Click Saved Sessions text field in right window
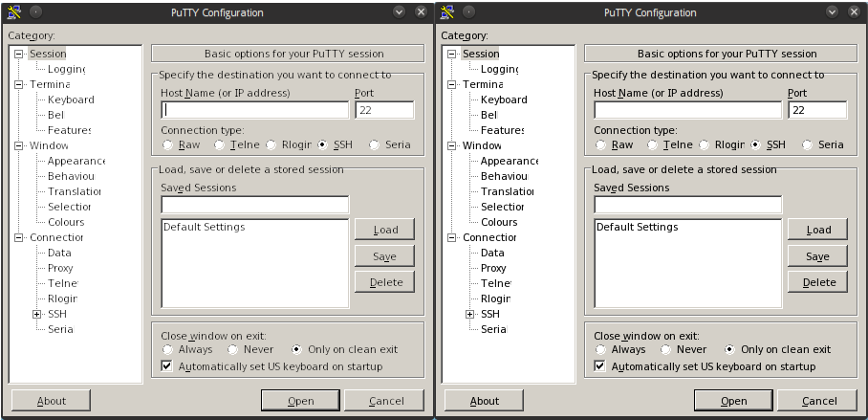The width and height of the screenshot is (868, 420). pos(688,205)
